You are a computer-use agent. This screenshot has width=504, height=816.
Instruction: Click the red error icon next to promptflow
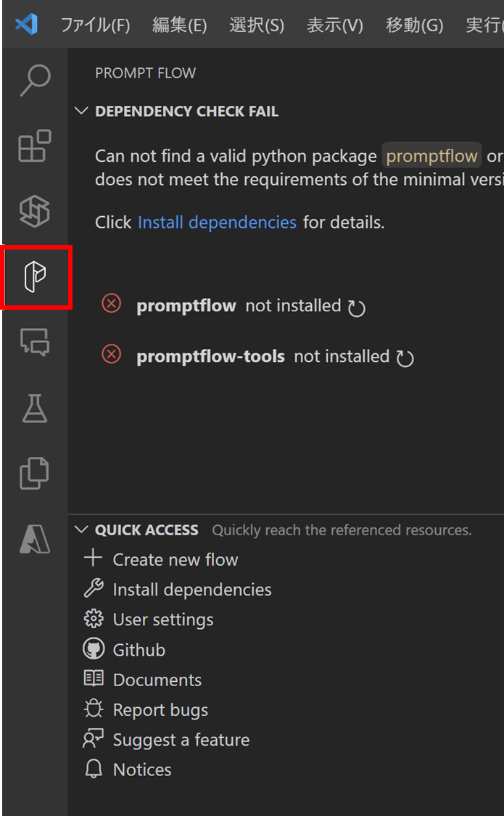[x=111, y=303]
